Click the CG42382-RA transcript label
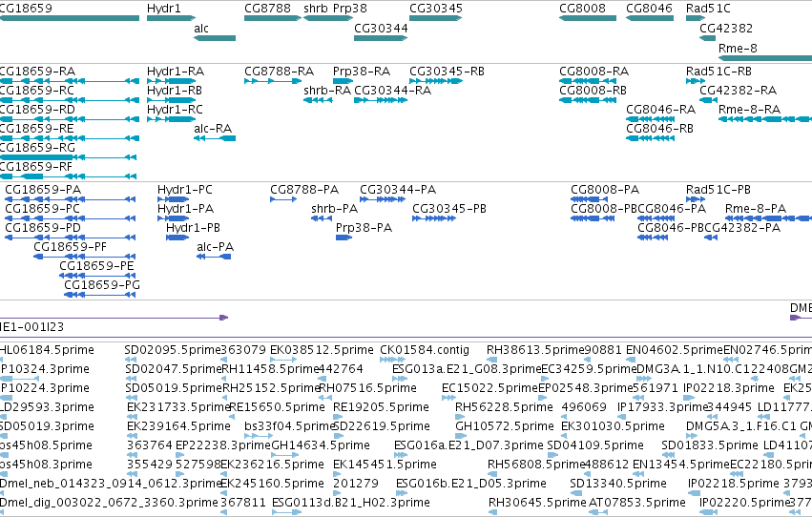The width and height of the screenshot is (812, 517). coord(738,90)
